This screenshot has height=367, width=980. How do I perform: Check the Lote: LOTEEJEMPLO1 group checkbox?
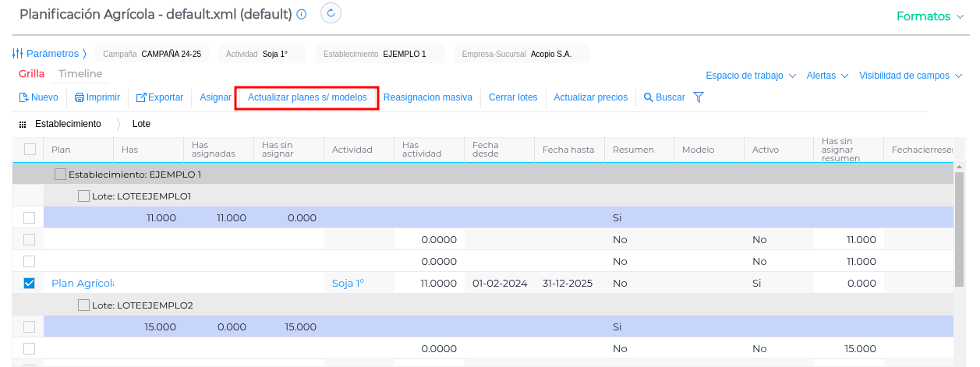coord(83,196)
